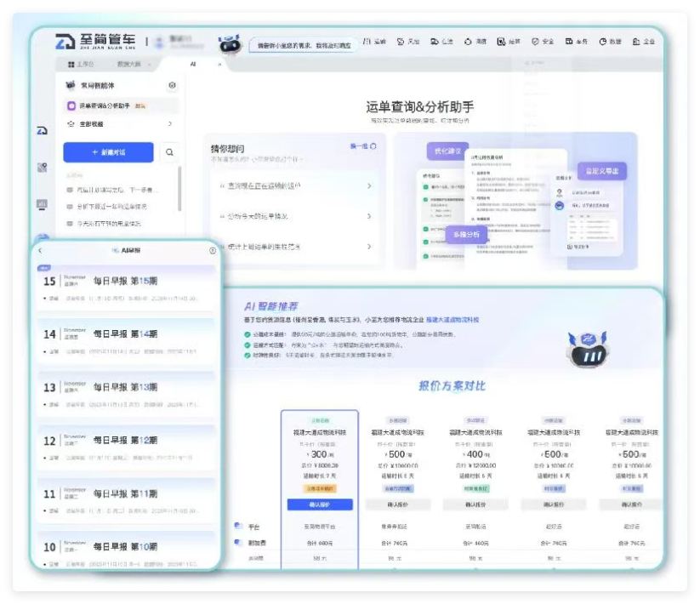
Task: Click the back arrow in AI早报 panel
Action: tap(40, 250)
